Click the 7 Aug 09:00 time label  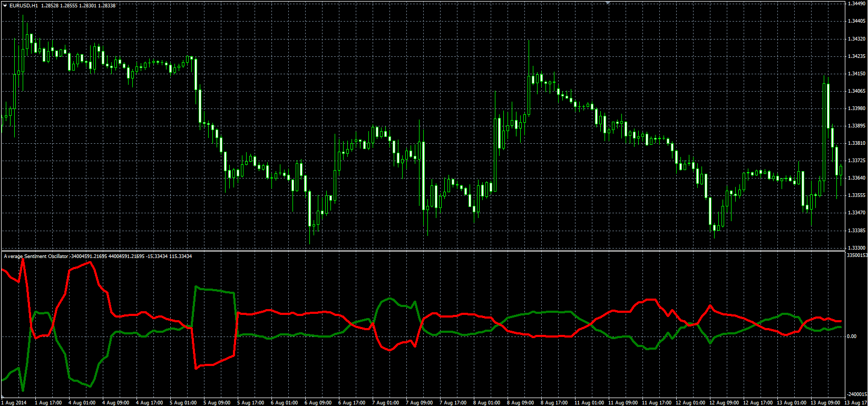(419, 403)
